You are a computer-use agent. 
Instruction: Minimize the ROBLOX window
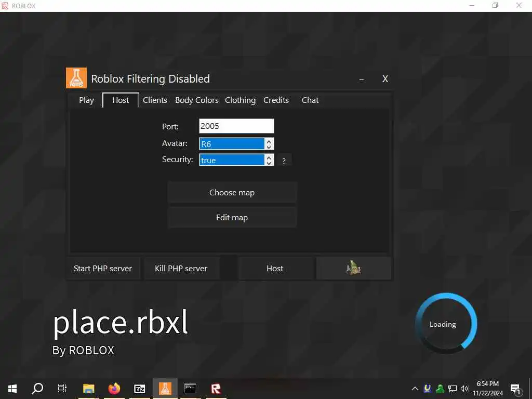pos(472,5)
